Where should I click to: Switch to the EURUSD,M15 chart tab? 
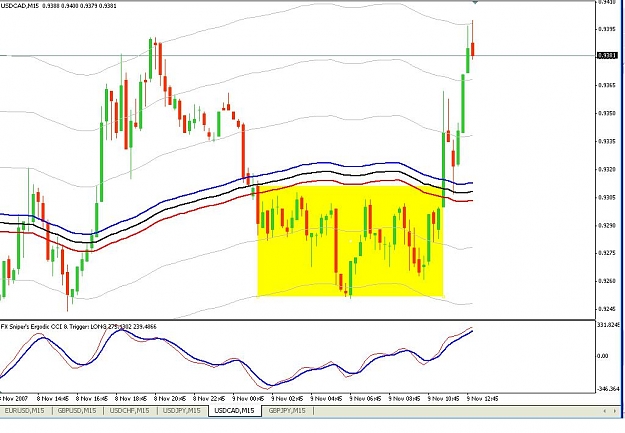click(24, 410)
